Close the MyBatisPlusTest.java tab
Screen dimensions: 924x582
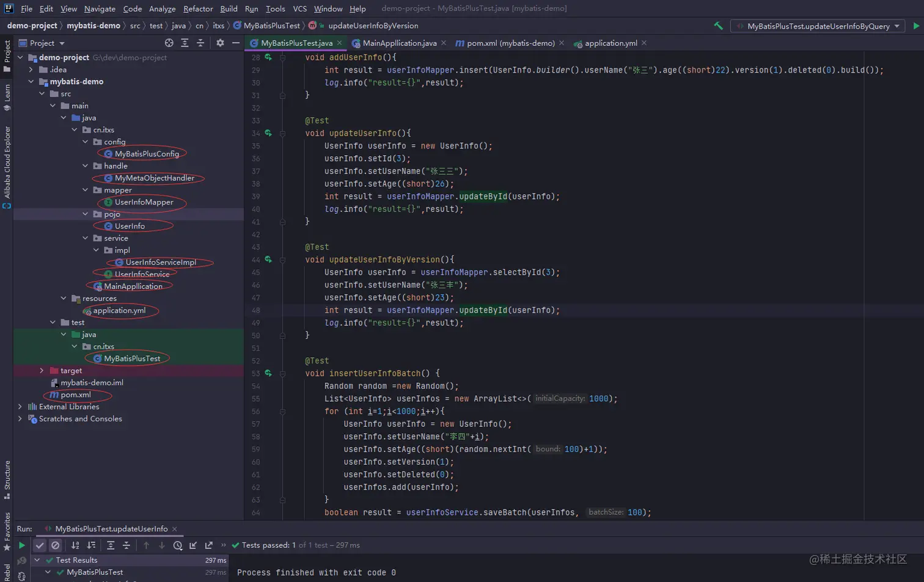point(339,43)
